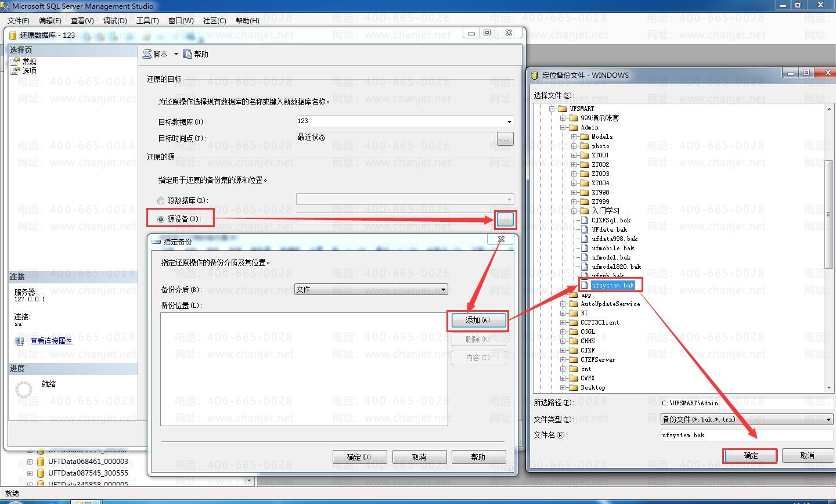Select the photo folder icon
Image resolution: width=836 pixels, height=504 pixels.
(x=585, y=146)
